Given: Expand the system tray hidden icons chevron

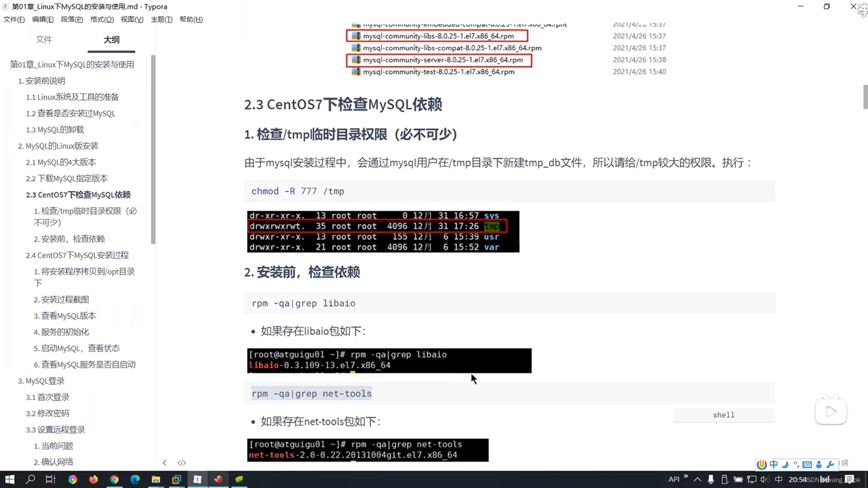Looking at the screenshot, I should 698,479.
